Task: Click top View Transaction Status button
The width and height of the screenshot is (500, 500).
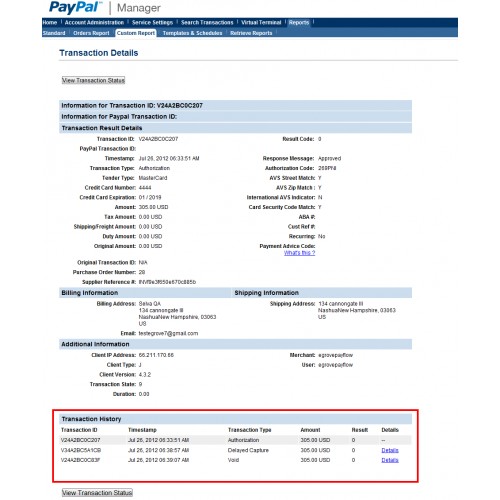Action: tap(93, 80)
